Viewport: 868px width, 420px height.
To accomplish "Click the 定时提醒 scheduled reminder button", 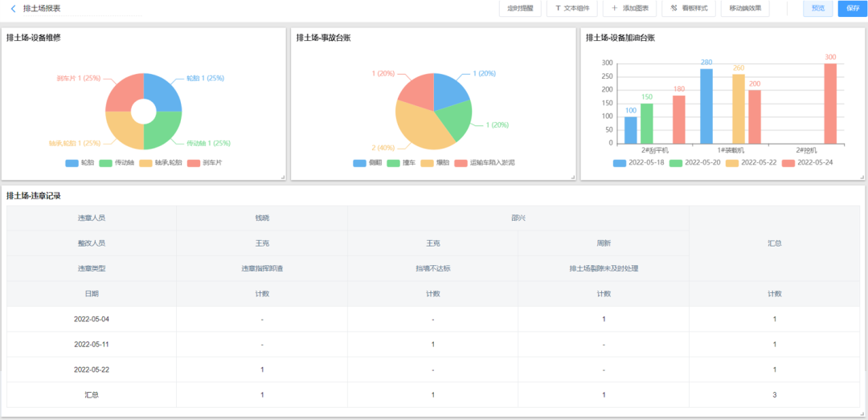I will coord(519,9).
